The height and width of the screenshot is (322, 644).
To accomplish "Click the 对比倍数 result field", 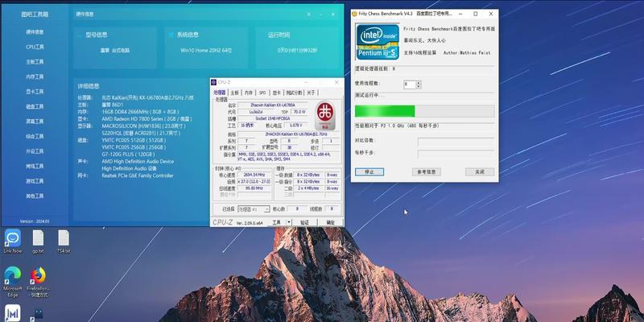I will tap(456, 142).
